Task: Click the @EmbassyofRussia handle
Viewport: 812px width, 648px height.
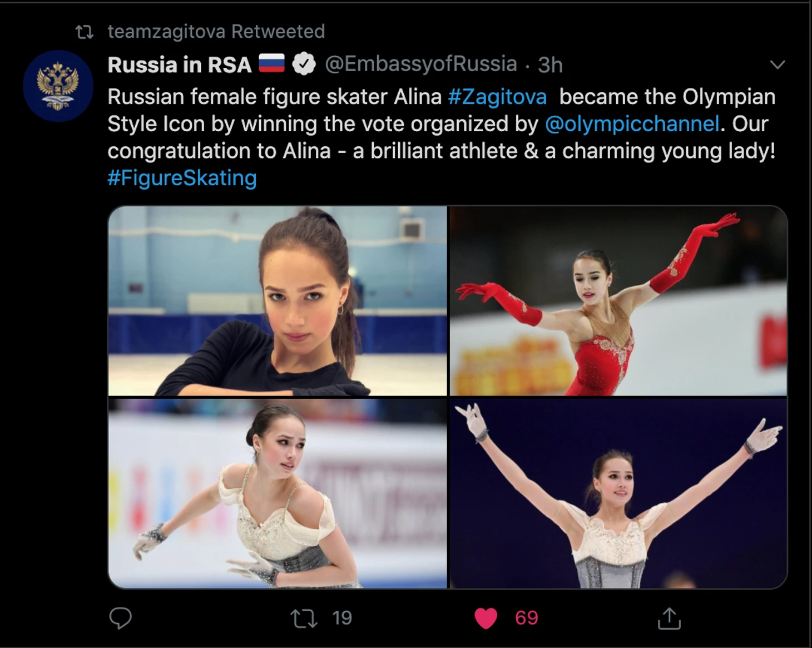Action: pos(421,65)
